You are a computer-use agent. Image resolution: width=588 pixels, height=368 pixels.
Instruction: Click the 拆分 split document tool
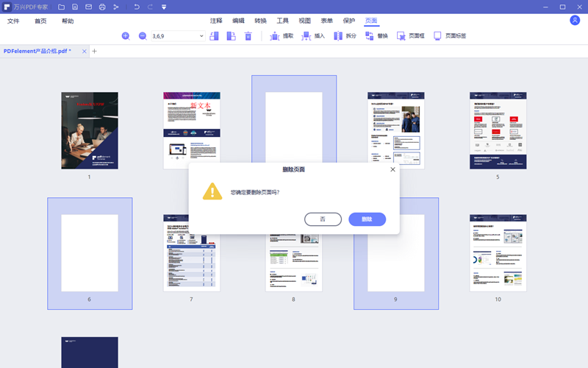point(345,35)
